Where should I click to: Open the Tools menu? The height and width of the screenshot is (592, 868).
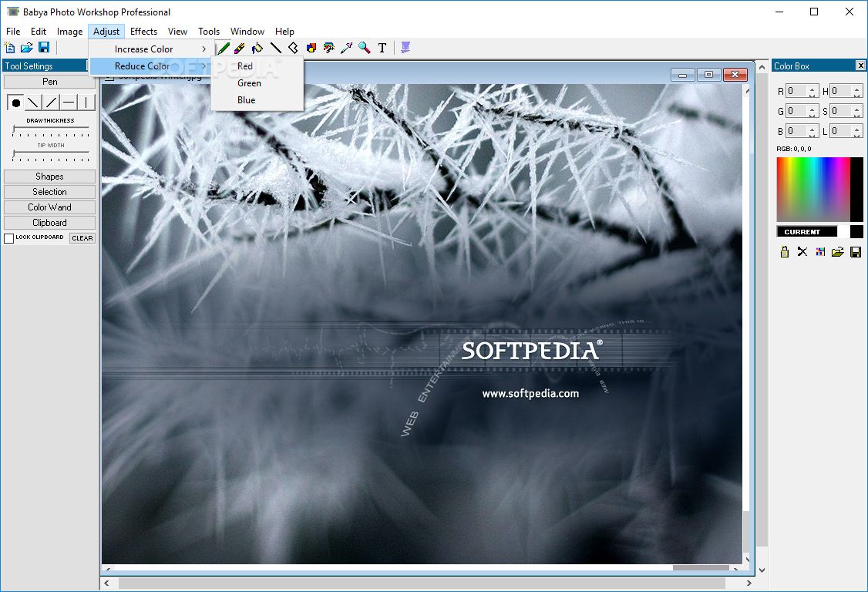tap(209, 32)
